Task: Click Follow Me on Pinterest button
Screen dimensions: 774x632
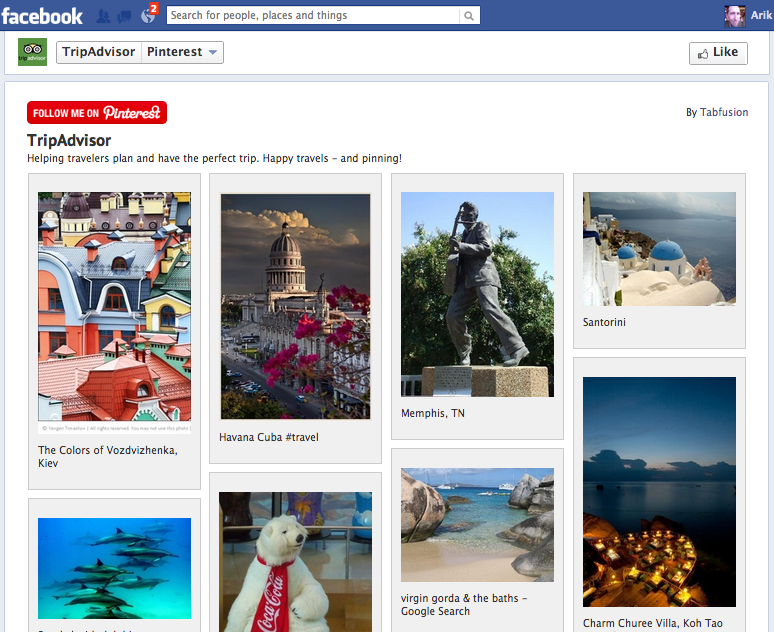Action: [x=97, y=113]
